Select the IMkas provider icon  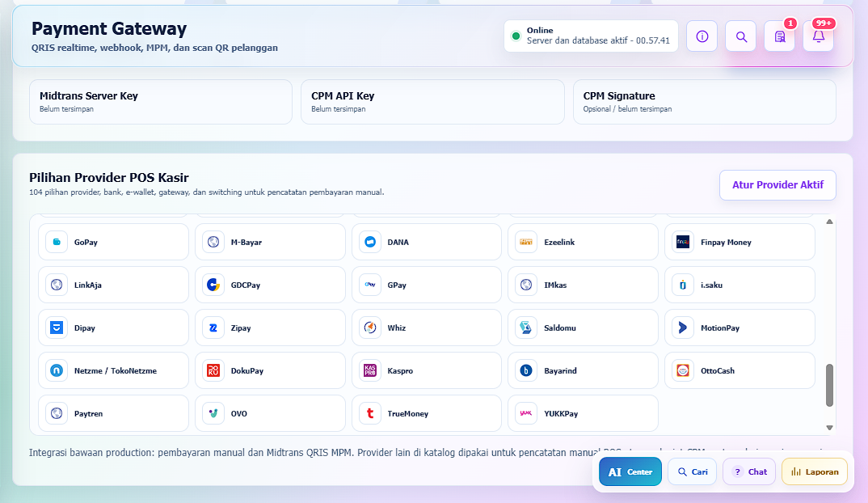point(526,285)
